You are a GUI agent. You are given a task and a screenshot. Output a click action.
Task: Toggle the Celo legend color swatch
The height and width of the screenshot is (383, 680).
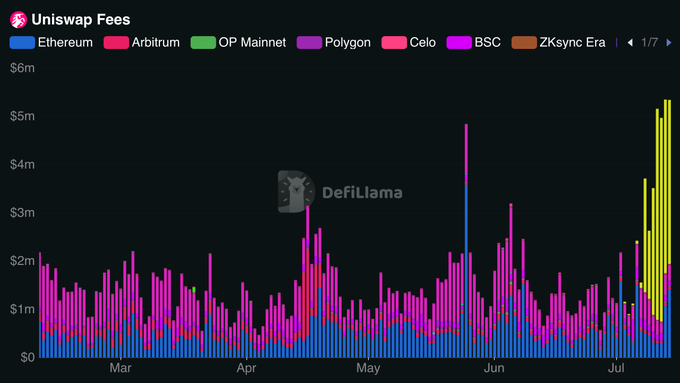394,43
